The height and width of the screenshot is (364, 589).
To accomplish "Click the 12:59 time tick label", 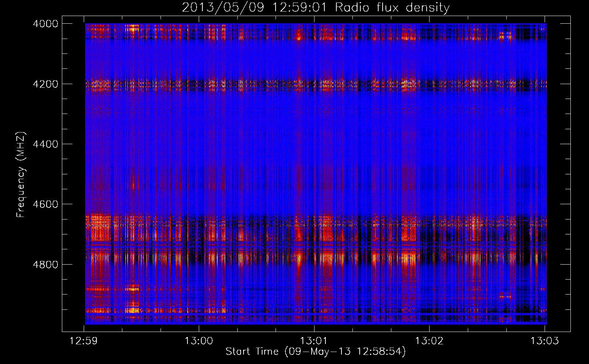I will point(84,341).
